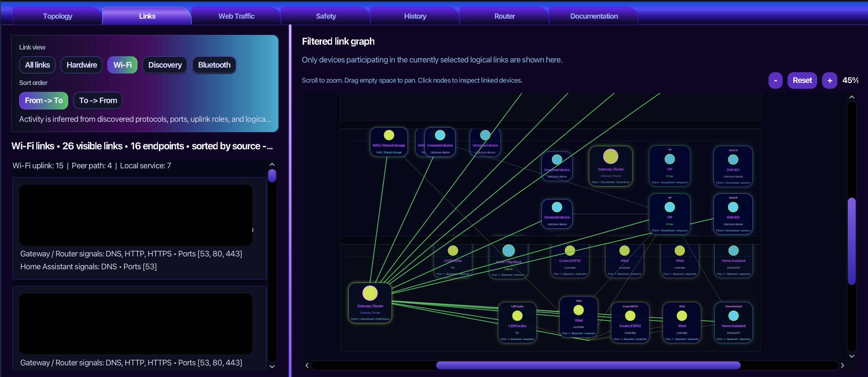This screenshot has width=868, height=377.
Task: Open the Topology tab
Action: click(57, 16)
